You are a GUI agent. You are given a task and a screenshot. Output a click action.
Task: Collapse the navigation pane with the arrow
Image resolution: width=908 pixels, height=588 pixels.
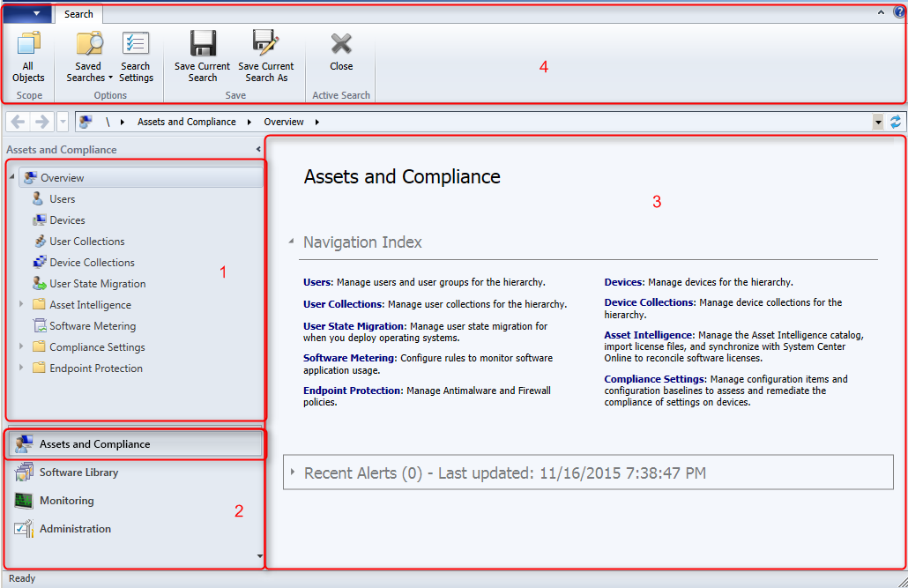tap(258, 150)
